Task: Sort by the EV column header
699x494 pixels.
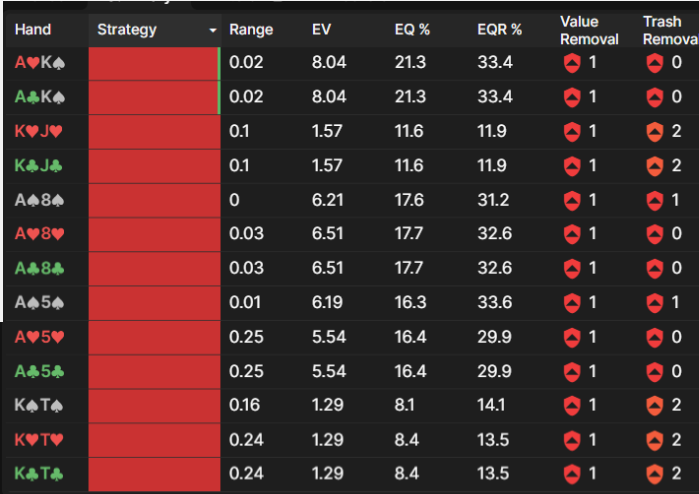Action: (x=321, y=30)
